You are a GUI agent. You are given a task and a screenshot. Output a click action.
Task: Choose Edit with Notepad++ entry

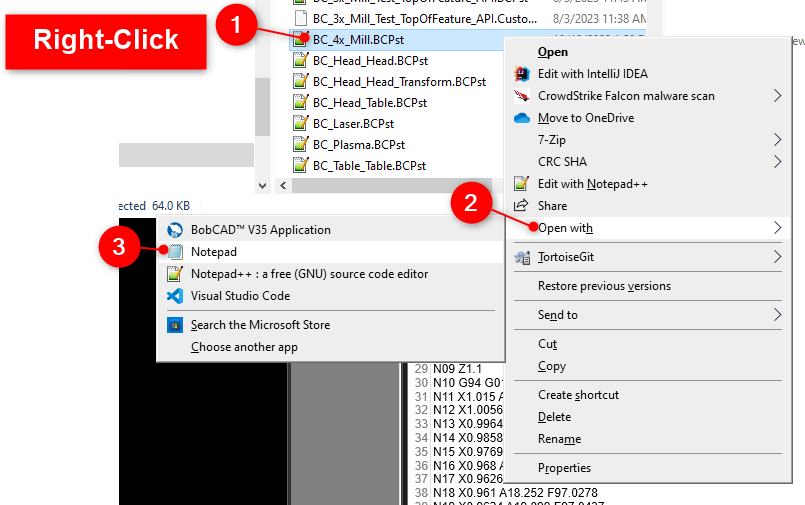[x=592, y=184]
